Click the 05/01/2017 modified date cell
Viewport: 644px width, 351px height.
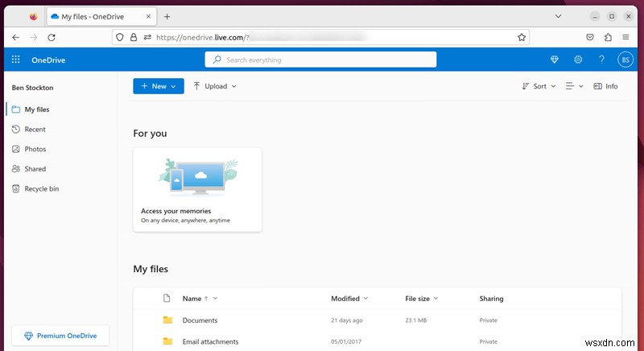pyautogui.click(x=346, y=341)
